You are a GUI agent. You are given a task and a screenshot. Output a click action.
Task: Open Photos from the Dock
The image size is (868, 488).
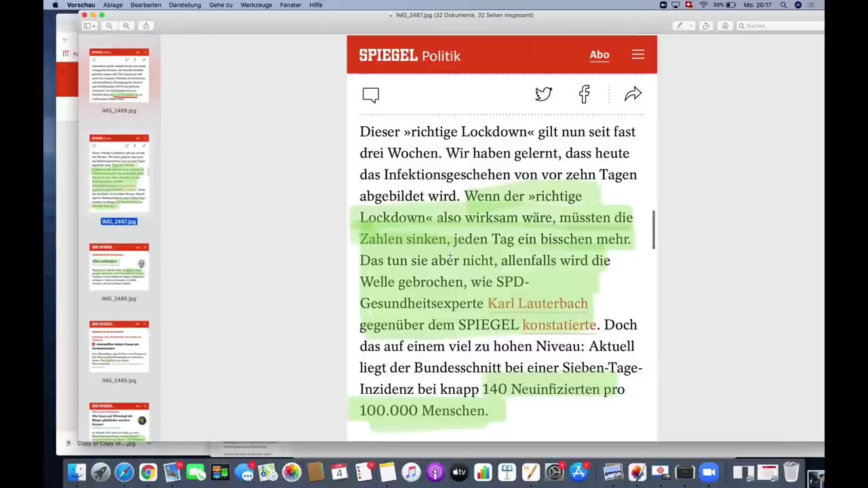pos(292,472)
